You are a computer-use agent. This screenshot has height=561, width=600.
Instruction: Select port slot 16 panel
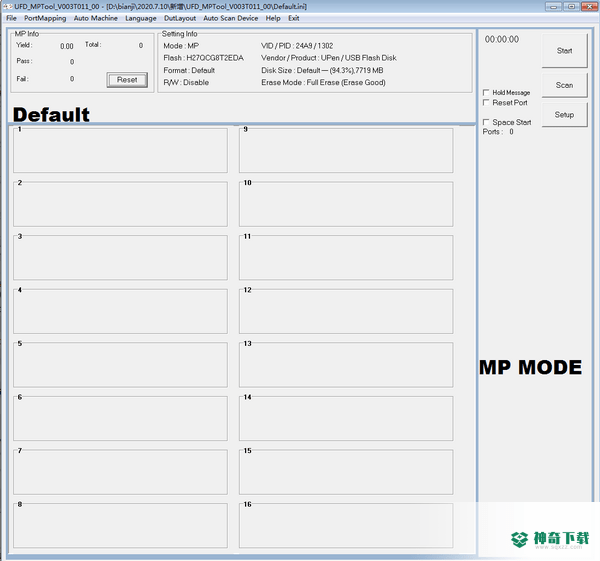coord(346,525)
